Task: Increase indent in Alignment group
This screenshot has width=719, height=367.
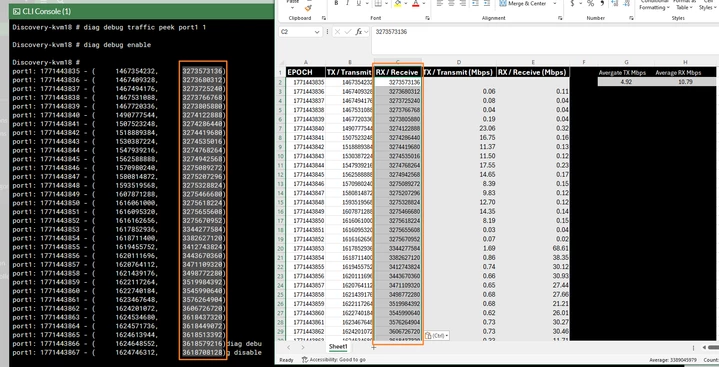Action: [486, 4]
